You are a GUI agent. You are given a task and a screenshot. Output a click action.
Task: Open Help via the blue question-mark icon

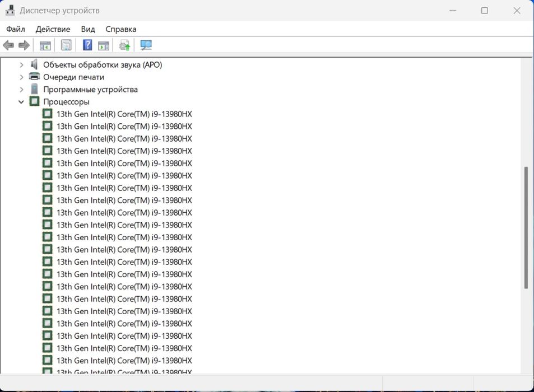(x=87, y=45)
